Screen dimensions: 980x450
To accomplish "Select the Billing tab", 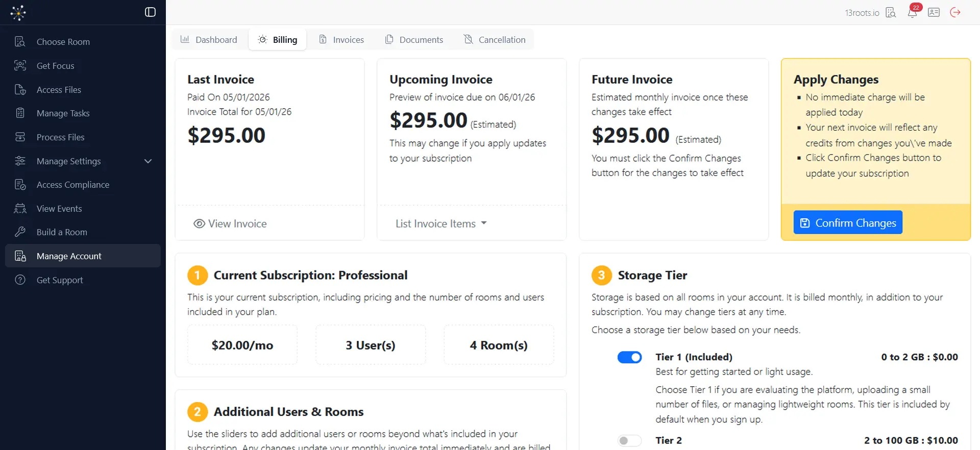I will (x=278, y=39).
